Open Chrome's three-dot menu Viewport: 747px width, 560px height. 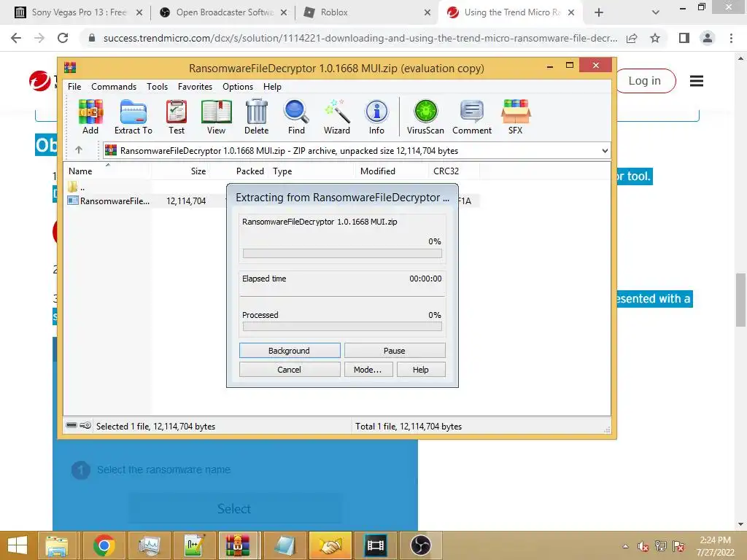coord(731,38)
